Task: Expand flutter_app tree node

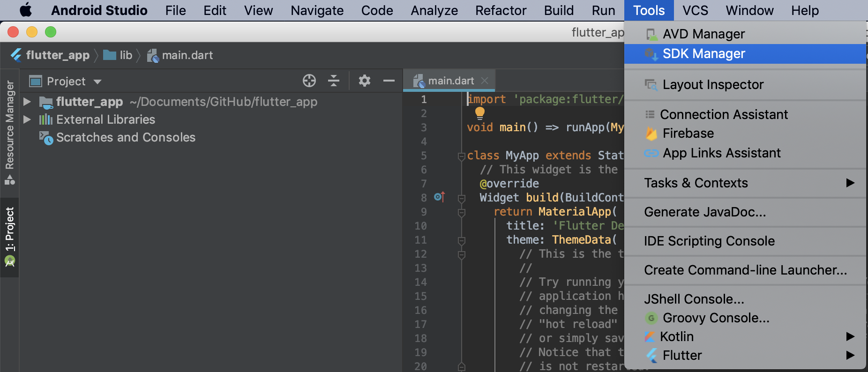Action: pos(27,102)
